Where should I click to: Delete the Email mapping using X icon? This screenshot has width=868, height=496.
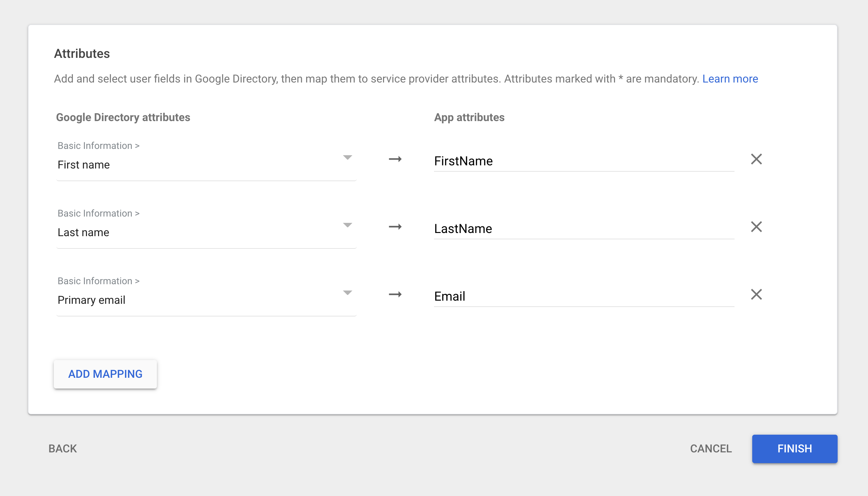[x=756, y=294]
